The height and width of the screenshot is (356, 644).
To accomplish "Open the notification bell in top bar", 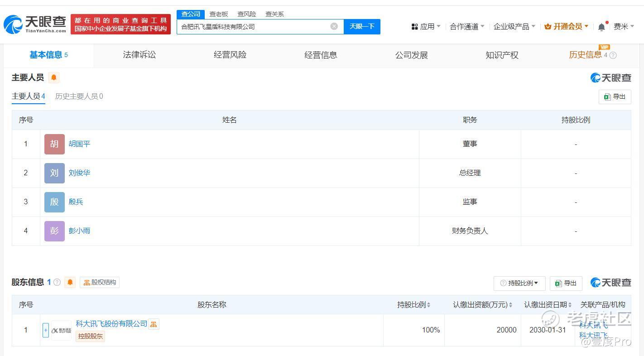I will tap(601, 27).
